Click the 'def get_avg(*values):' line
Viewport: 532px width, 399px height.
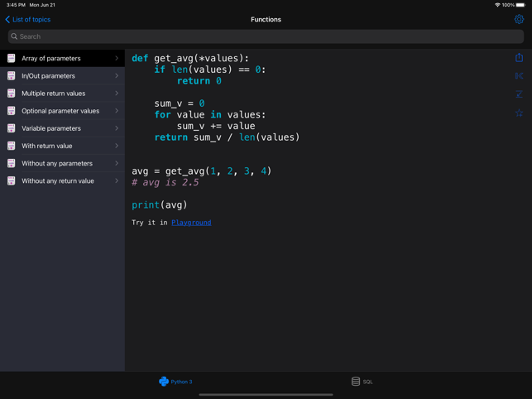[x=190, y=59]
